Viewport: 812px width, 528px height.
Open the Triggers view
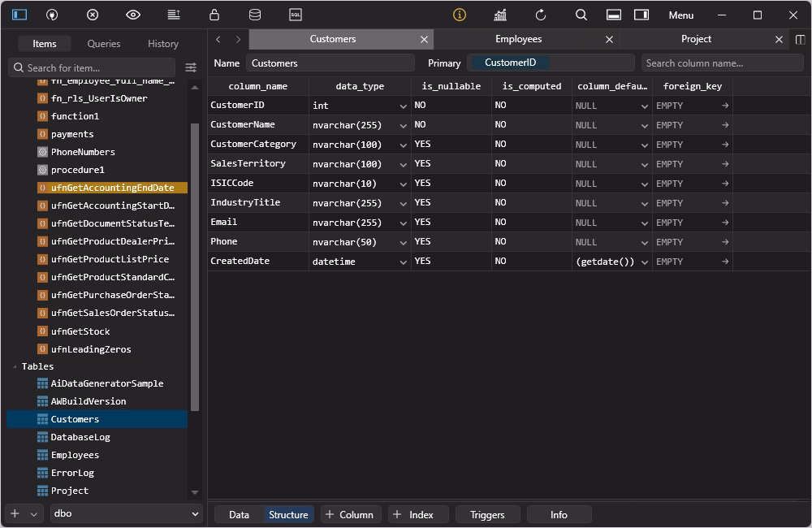pyautogui.click(x=487, y=514)
